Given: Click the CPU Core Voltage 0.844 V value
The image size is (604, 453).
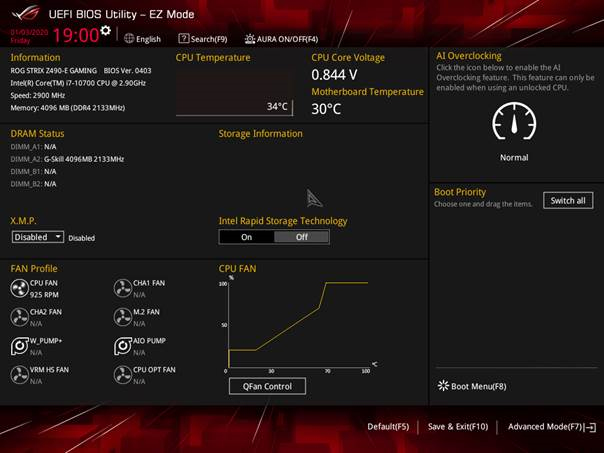Looking at the screenshot, I should 334,75.
